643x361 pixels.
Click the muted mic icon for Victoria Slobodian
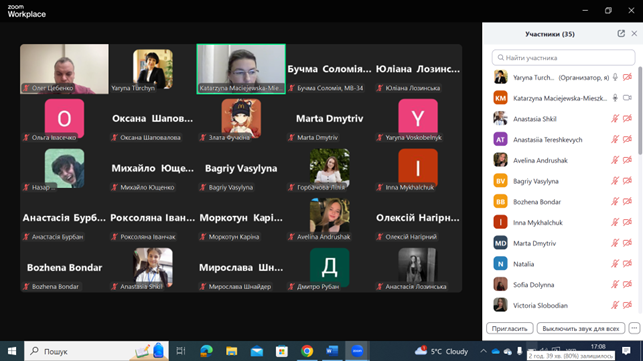tap(615, 305)
